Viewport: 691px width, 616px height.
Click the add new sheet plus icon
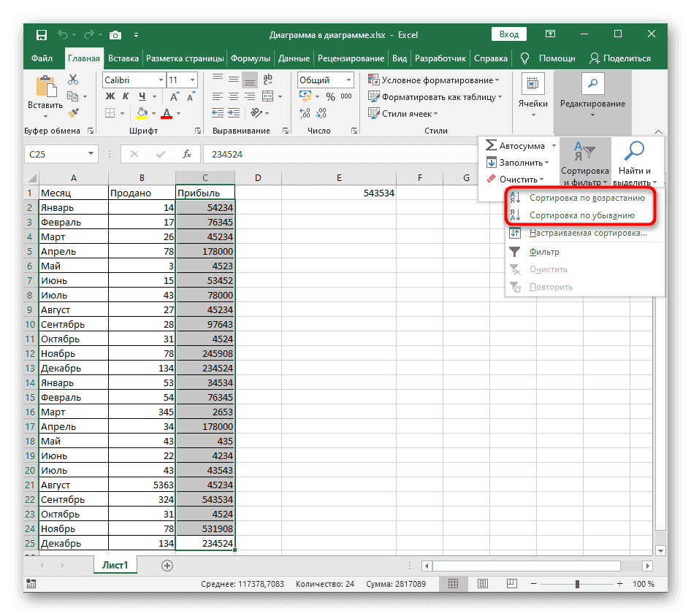click(167, 565)
